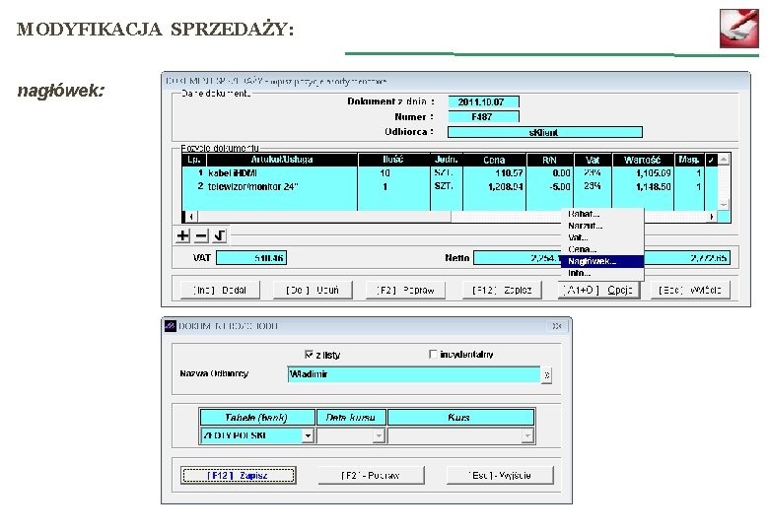Select the Narzut... menu entry
769x532 pixels.
coord(602,226)
